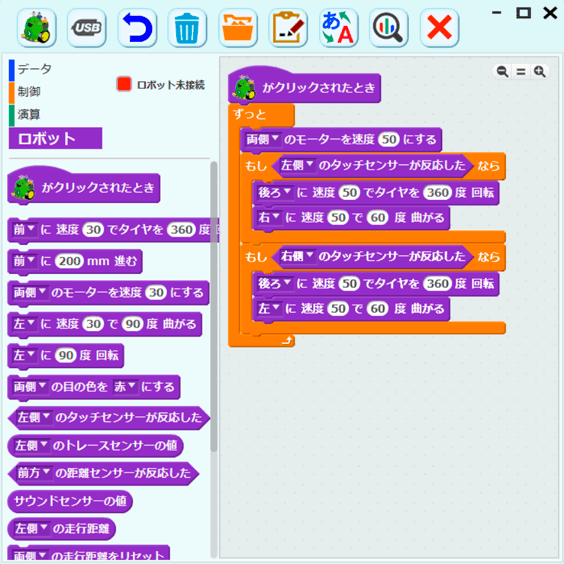This screenshot has height=564, width=564.
Task: Open 左側 dropdown in first もし condition
Action: coord(298,165)
